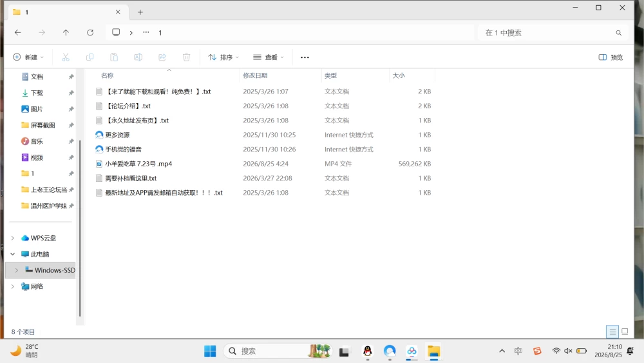644x363 pixels.
Task: Click the browser shortcut icon of 更多资源
Action: [x=99, y=135]
